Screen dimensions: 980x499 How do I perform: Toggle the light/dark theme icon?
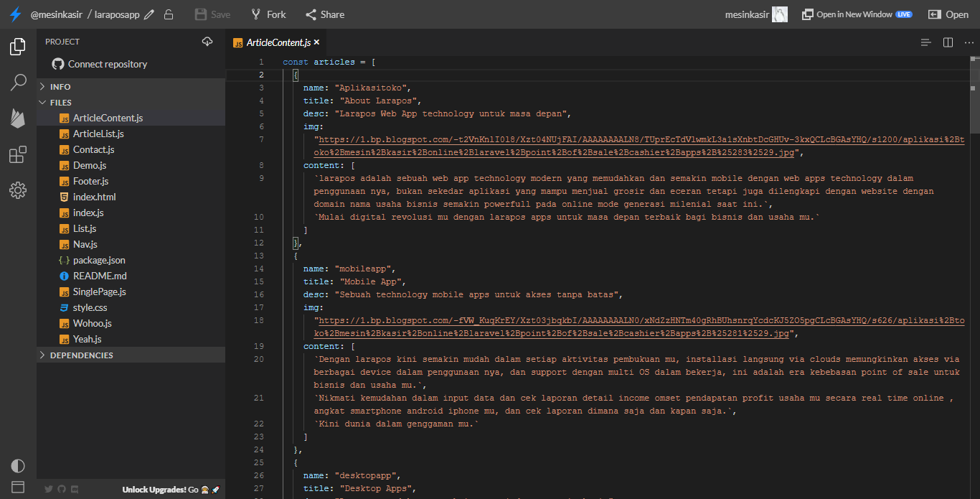coord(18,466)
